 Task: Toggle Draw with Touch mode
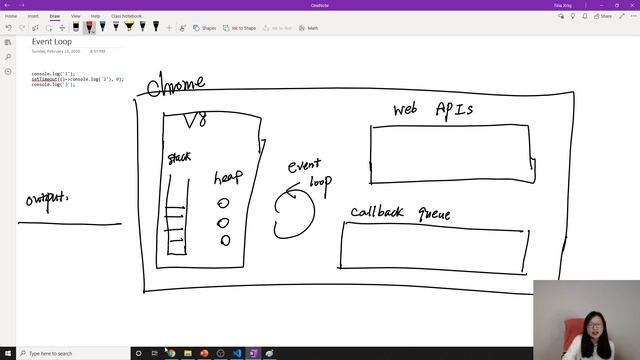click(x=182, y=28)
